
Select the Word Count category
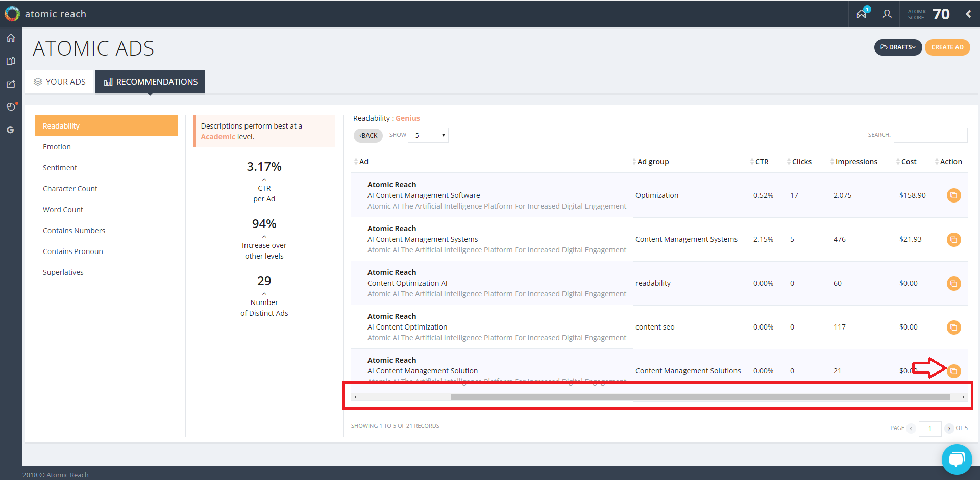[x=106, y=210]
